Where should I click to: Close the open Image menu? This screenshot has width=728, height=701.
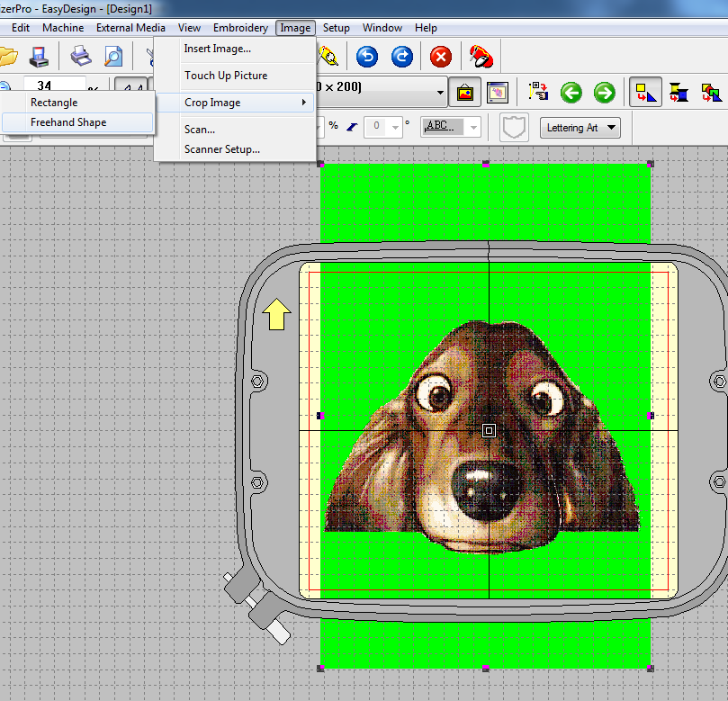[295, 28]
